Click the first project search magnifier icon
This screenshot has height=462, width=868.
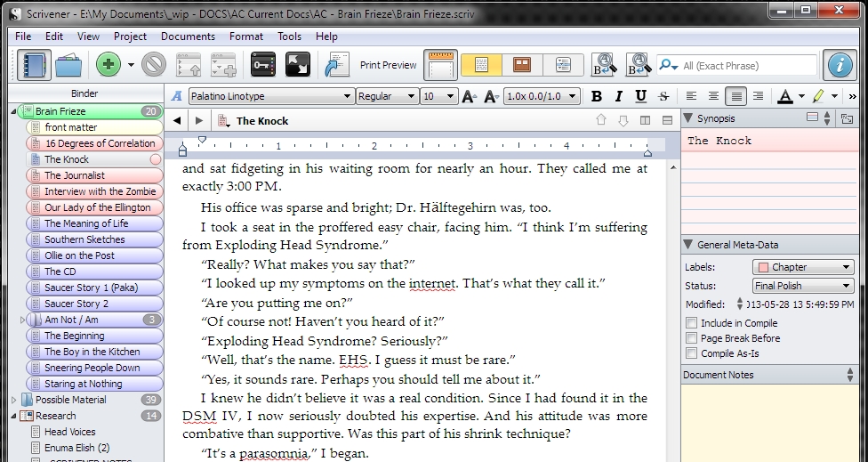[x=604, y=65]
